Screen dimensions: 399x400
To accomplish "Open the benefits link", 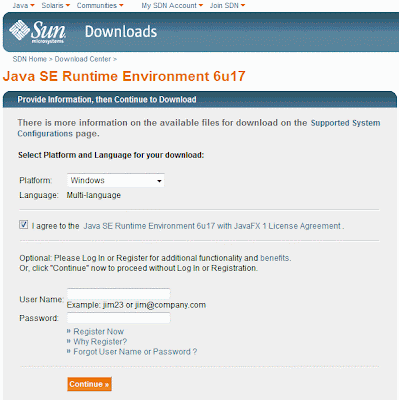I will click(275, 258).
